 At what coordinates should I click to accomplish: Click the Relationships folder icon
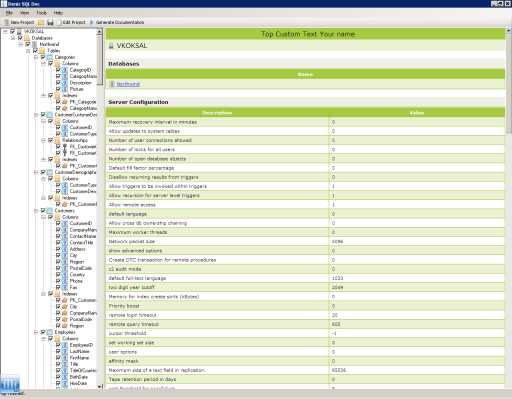coord(58,140)
